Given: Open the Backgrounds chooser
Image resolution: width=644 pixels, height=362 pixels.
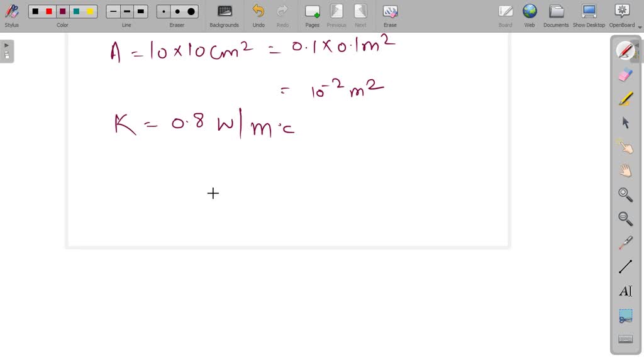Looking at the screenshot, I should point(224,15).
